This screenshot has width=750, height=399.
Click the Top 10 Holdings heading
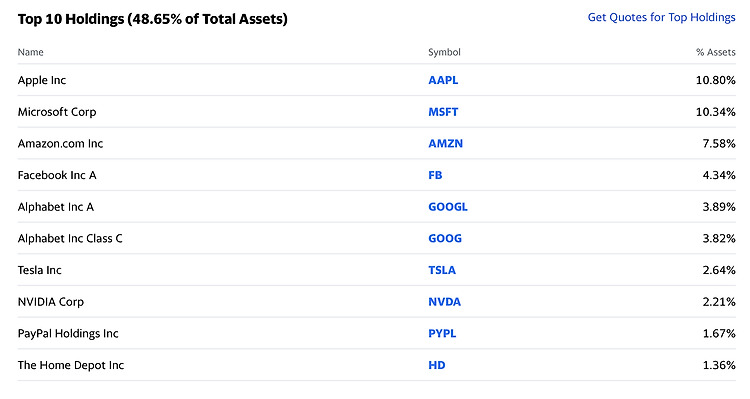(153, 19)
